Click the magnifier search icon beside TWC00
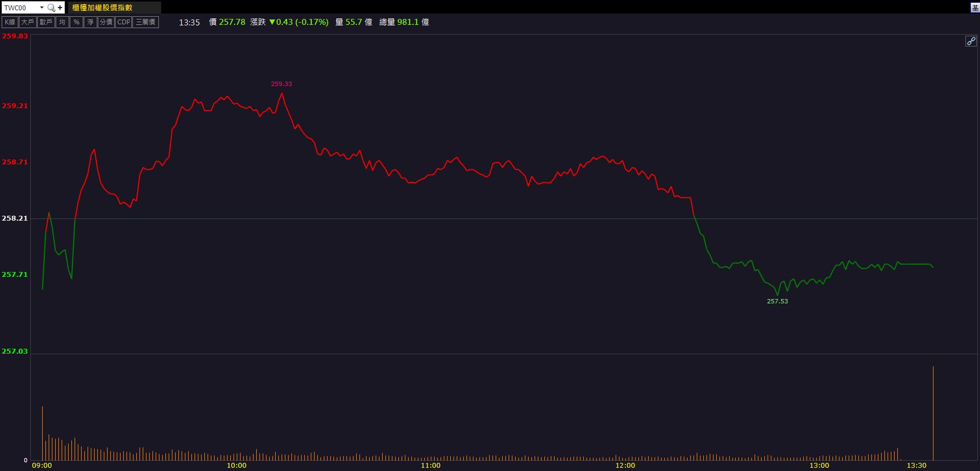This screenshot has height=471, width=980. coord(51,8)
